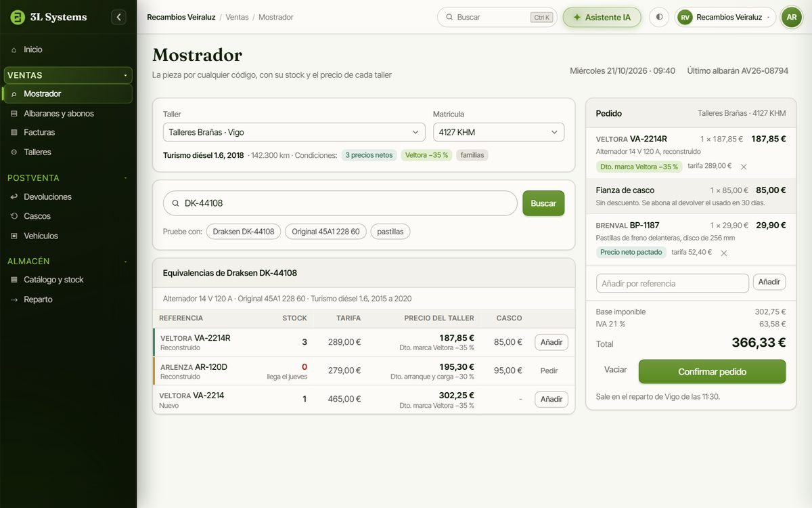Add VELTORA VA-2214 Nuevo with Añadir
The width and height of the screenshot is (812, 508).
click(551, 400)
